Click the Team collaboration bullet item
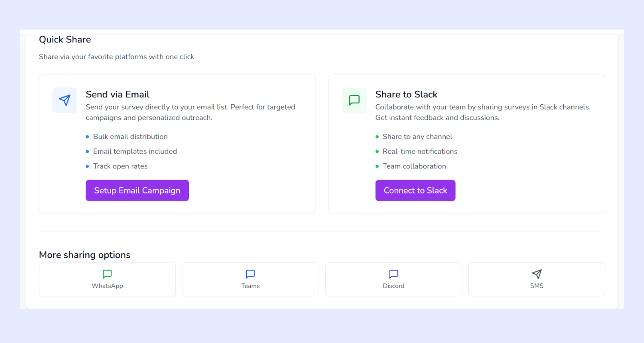The width and height of the screenshot is (644, 343). pyautogui.click(x=414, y=166)
